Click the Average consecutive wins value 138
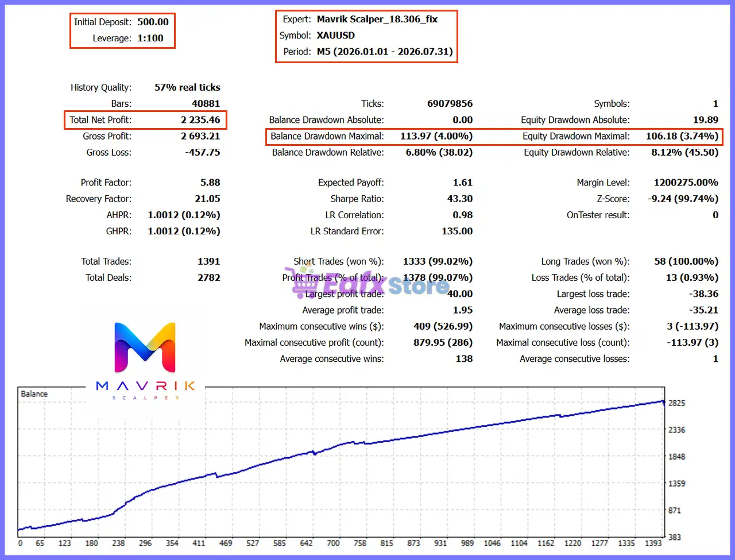Viewport: 735px width, 560px height. tap(464, 358)
